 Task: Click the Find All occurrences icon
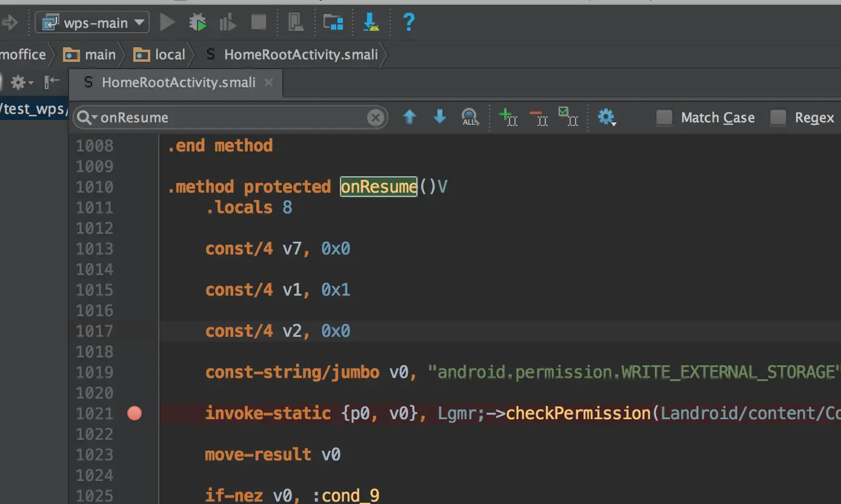tap(470, 117)
